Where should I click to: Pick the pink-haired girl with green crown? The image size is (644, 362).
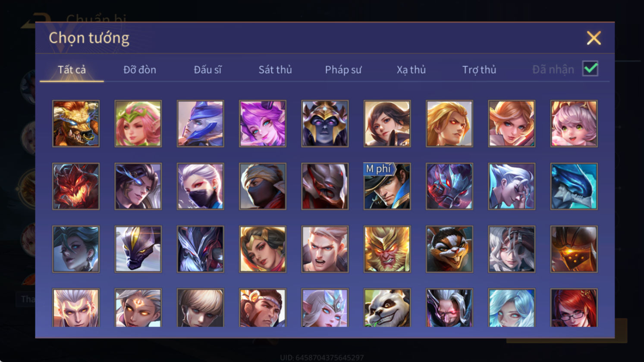(x=138, y=124)
